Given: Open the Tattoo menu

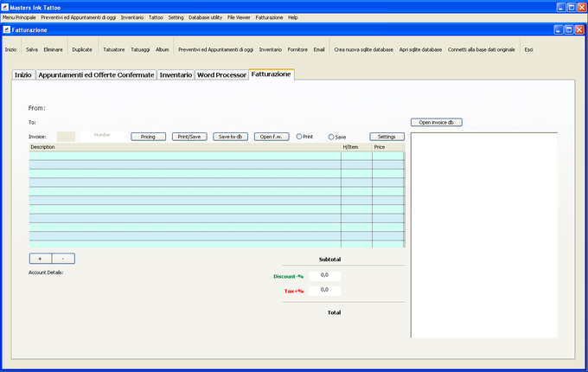Looking at the screenshot, I should tap(156, 17).
